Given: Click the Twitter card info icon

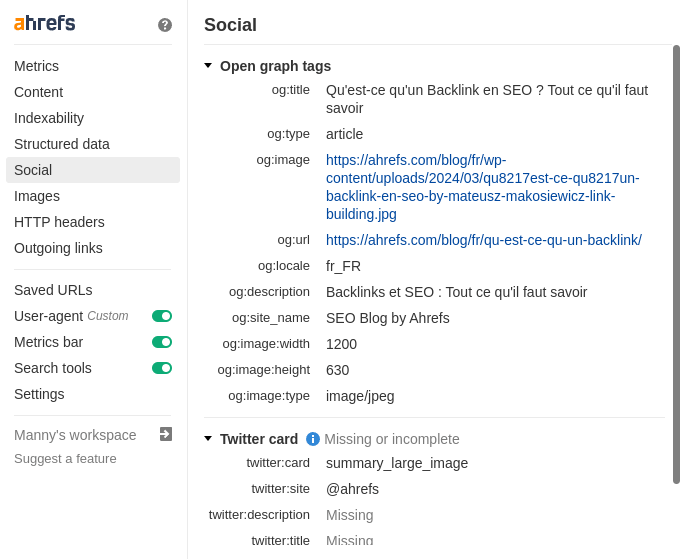Looking at the screenshot, I should [313, 439].
